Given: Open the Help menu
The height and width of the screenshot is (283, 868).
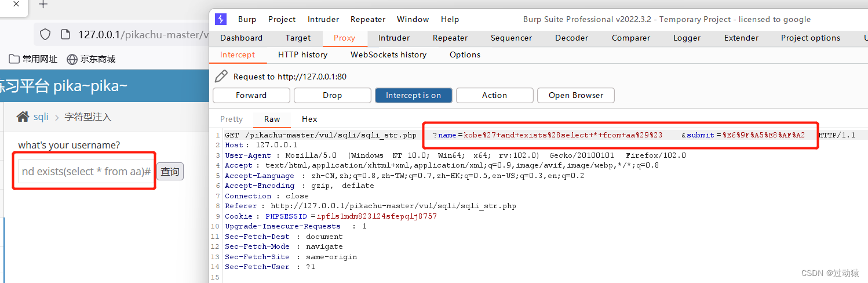Looking at the screenshot, I should tap(450, 19).
